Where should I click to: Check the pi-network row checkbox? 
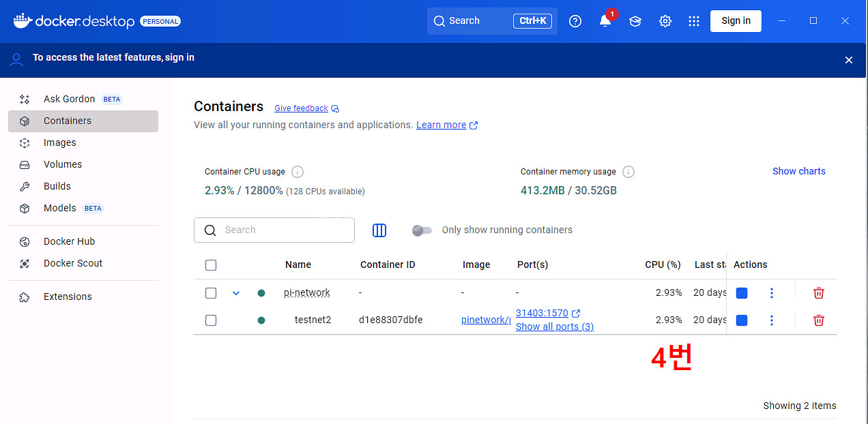click(x=211, y=293)
